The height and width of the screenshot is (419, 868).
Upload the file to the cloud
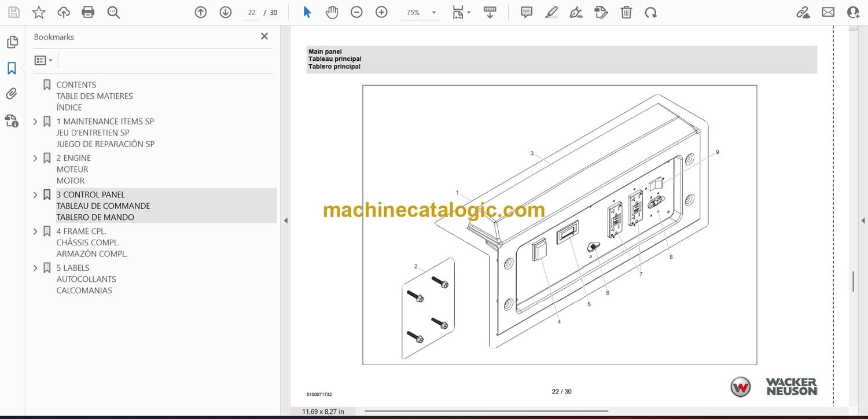(x=64, y=12)
